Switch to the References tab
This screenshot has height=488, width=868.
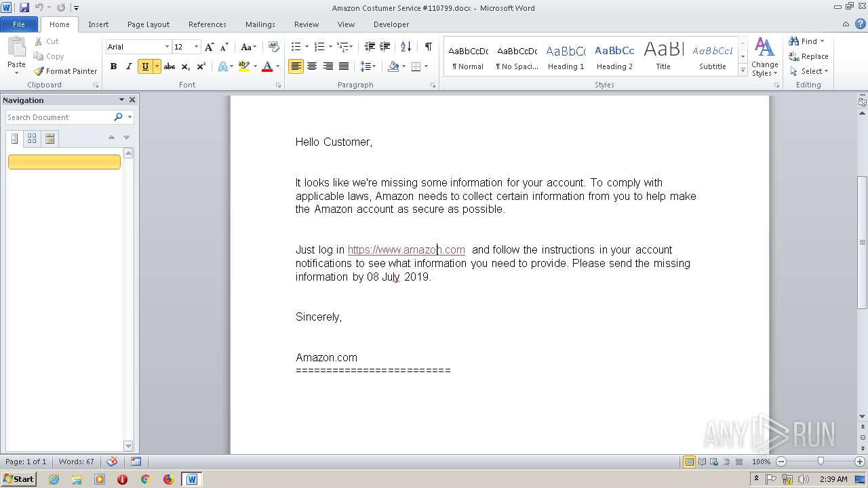[208, 24]
